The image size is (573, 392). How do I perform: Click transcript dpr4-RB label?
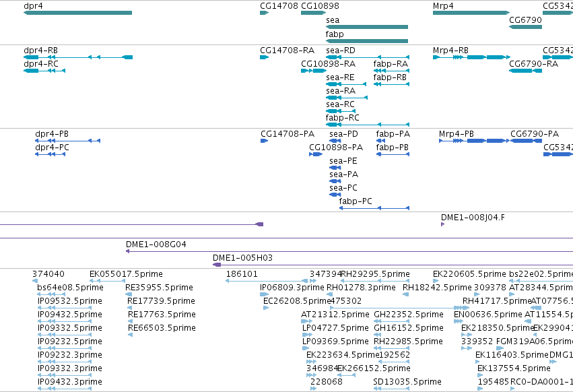pos(40,51)
